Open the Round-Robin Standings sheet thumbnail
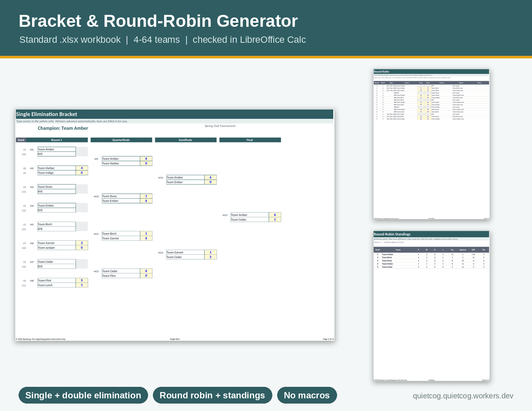The image size is (532, 411). 432,306
